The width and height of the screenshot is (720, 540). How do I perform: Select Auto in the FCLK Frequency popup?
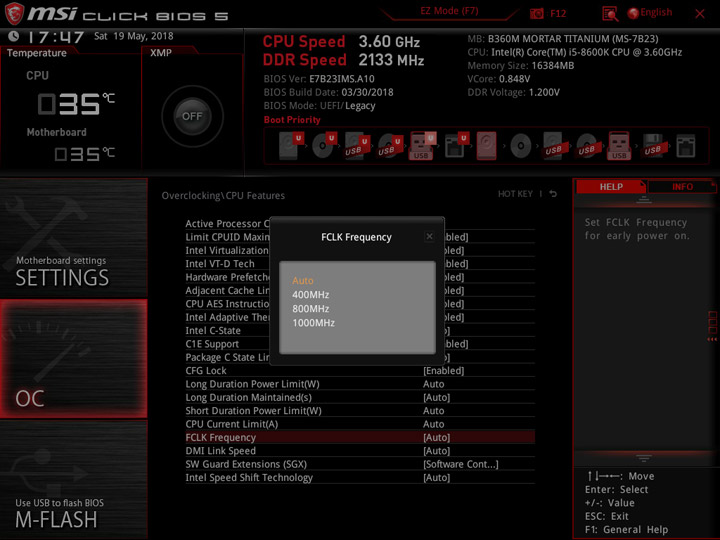tap(303, 281)
